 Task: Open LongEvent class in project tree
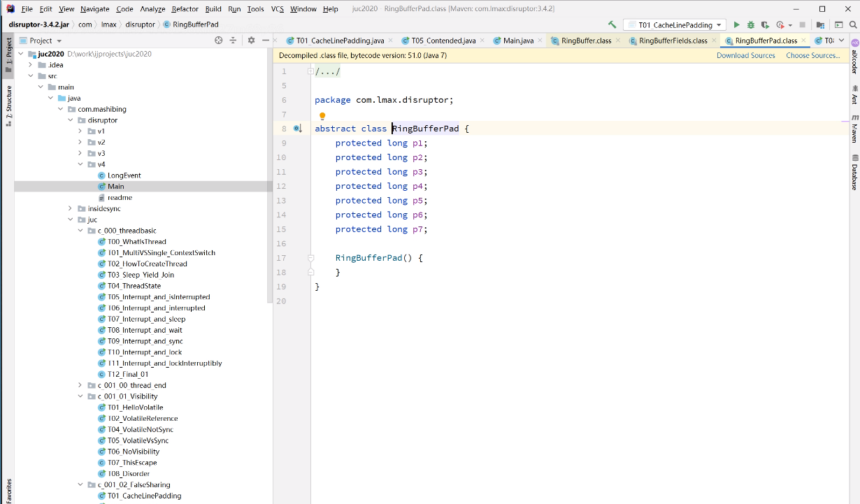[x=124, y=175]
